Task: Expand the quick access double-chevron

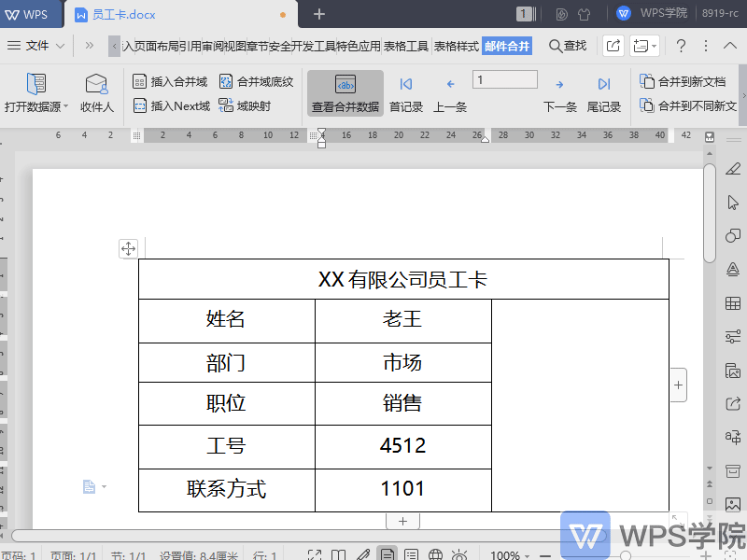Action: [89, 46]
